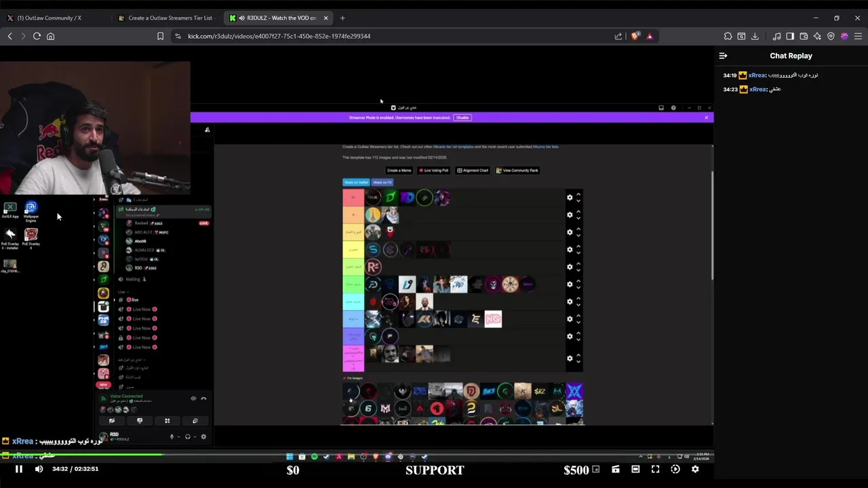Open the Live Voting Poll button

[433, 171]
